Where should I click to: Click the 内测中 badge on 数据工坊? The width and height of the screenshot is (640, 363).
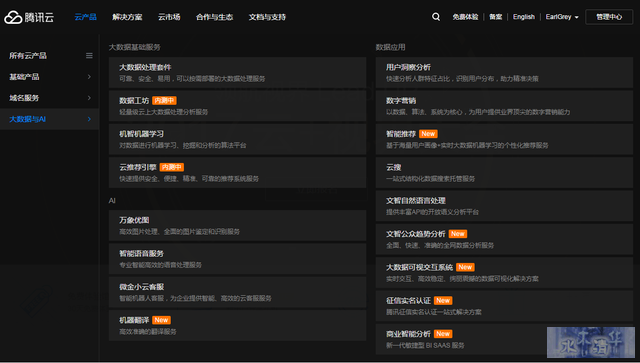pyautogui.click(x=164, y=100)
